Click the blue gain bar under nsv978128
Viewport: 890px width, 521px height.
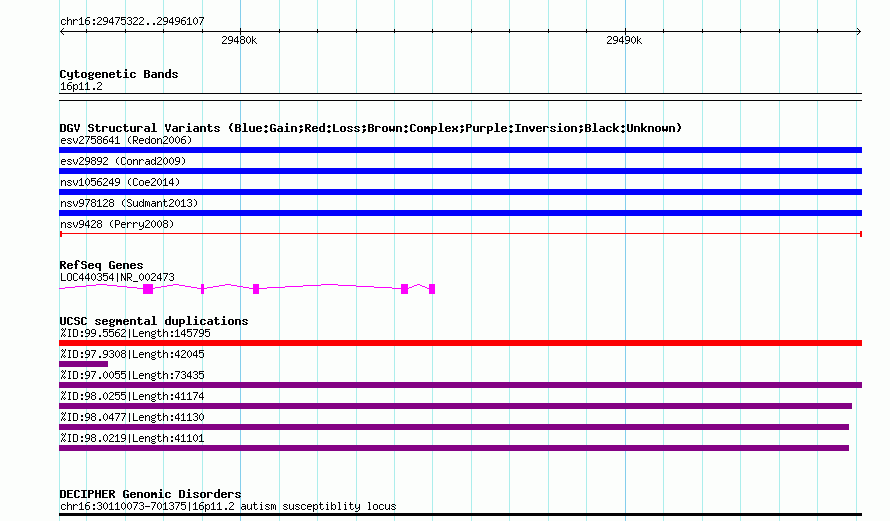pyautogui.click(x=460, y=213)
